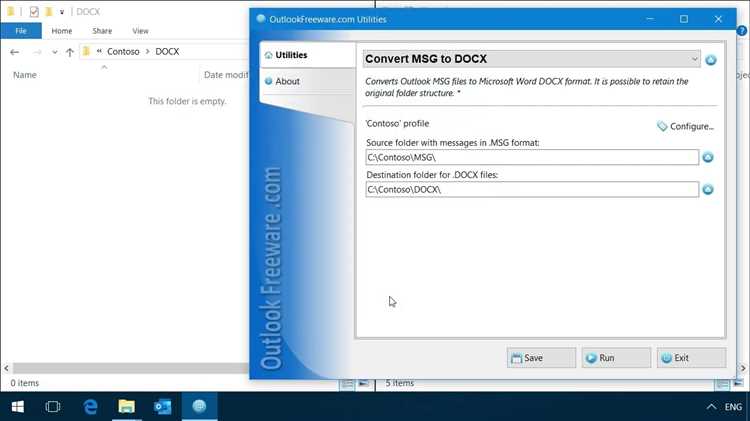The image size is (750, 421).
Task: Select the Utilities tab
Action: point(307,55)
